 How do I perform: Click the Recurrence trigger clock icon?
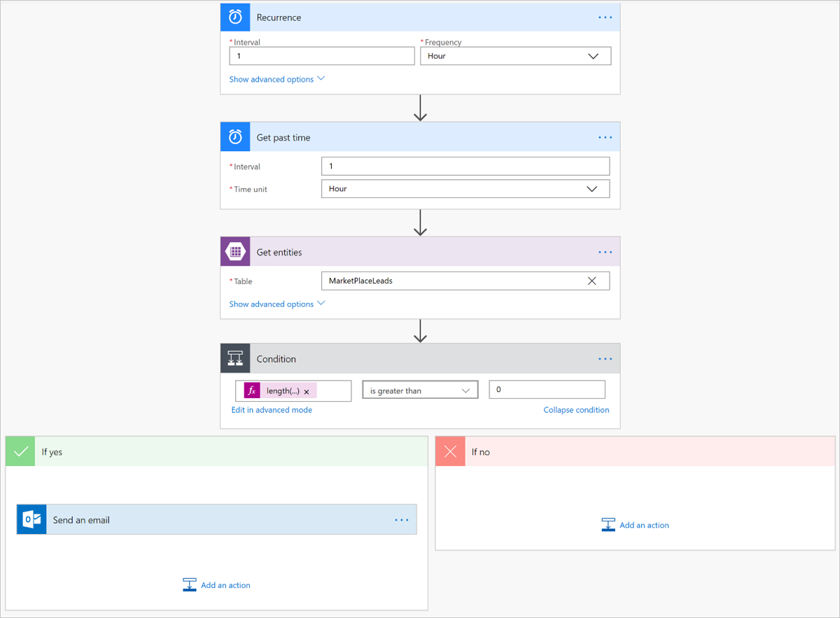[x=235, y=17]
